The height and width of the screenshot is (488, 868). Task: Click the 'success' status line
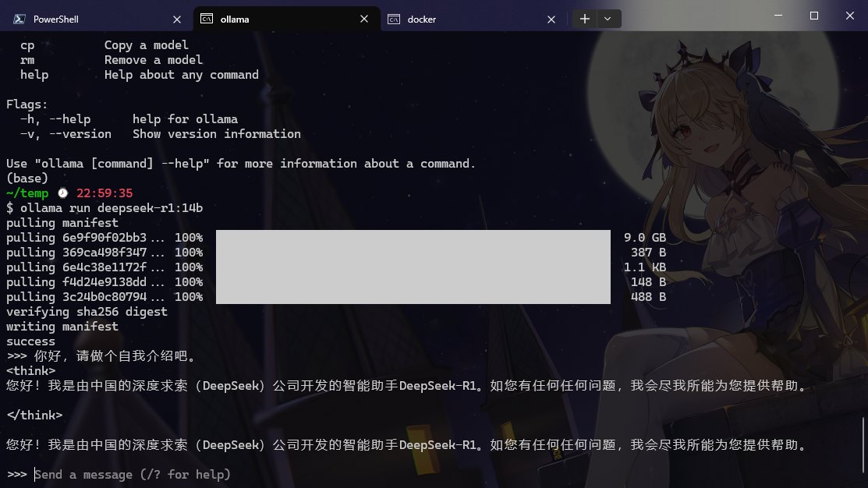pos(30,342)
